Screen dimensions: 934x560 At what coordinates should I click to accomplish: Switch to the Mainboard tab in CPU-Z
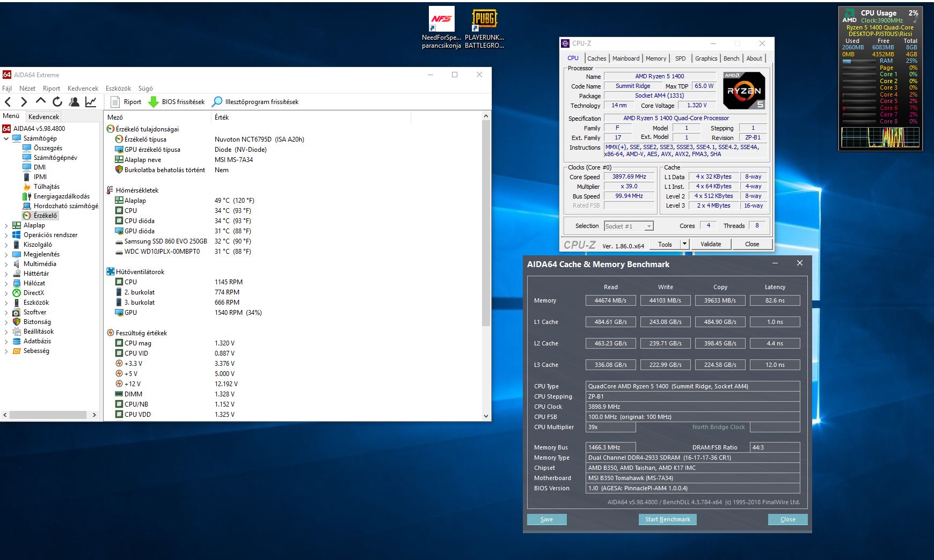[x=626, y=58]
